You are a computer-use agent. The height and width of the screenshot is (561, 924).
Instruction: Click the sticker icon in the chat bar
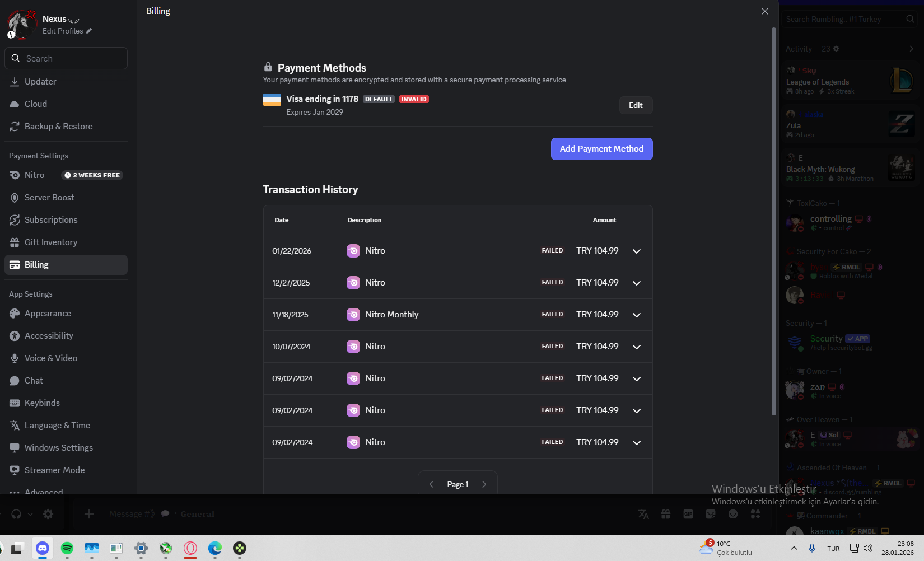[711, 514]
